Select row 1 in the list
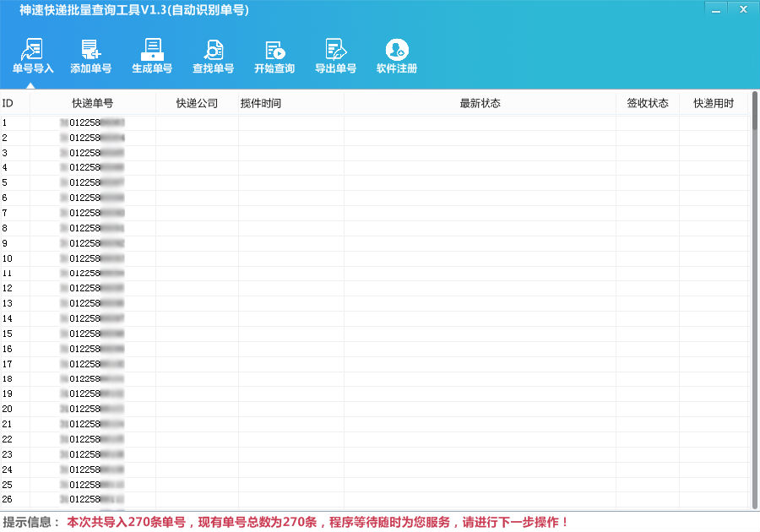This screenshot has width=760, height=532. click(375, 122)
